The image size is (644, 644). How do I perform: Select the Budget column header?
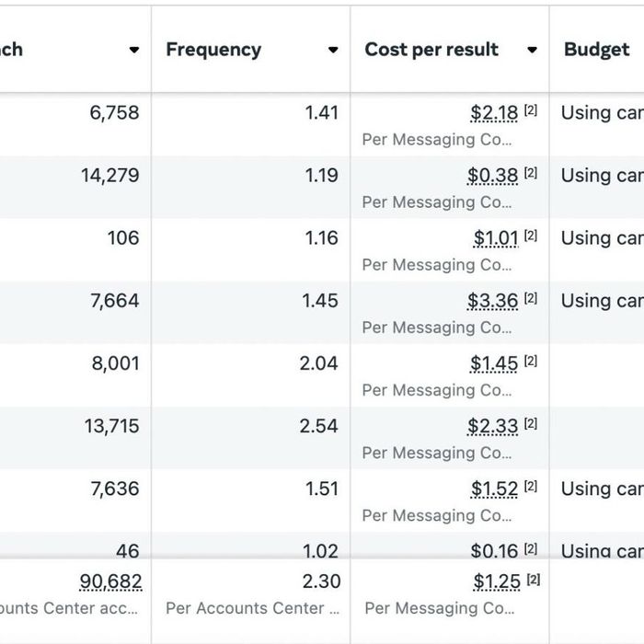coord(597,50)
